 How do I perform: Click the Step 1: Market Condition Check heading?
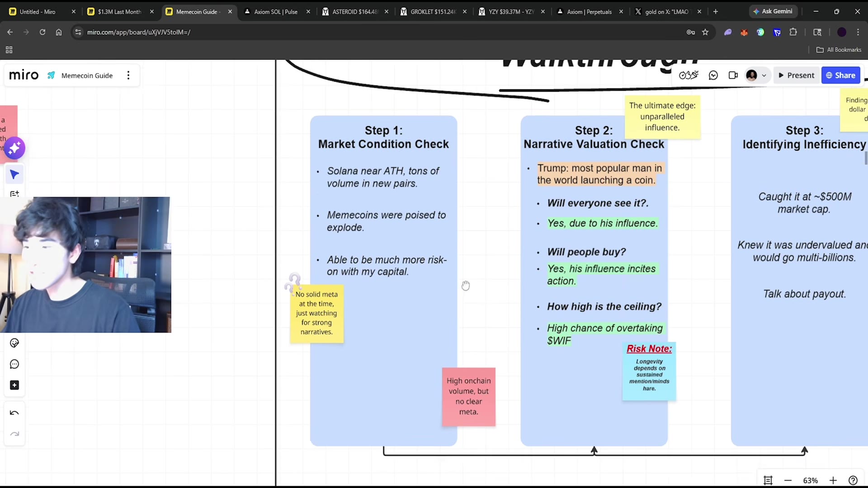coord(383,137)
